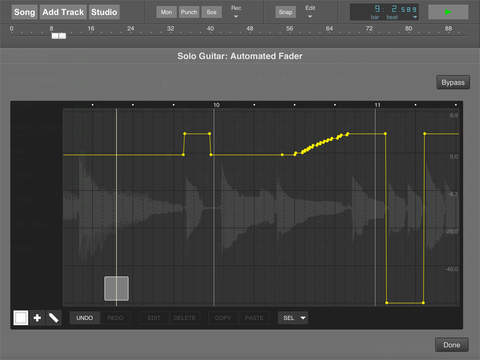Jump to bar 72 on the overview ruler
The width and height of the screenshot is (480, 360).
[x=369, y=29]
